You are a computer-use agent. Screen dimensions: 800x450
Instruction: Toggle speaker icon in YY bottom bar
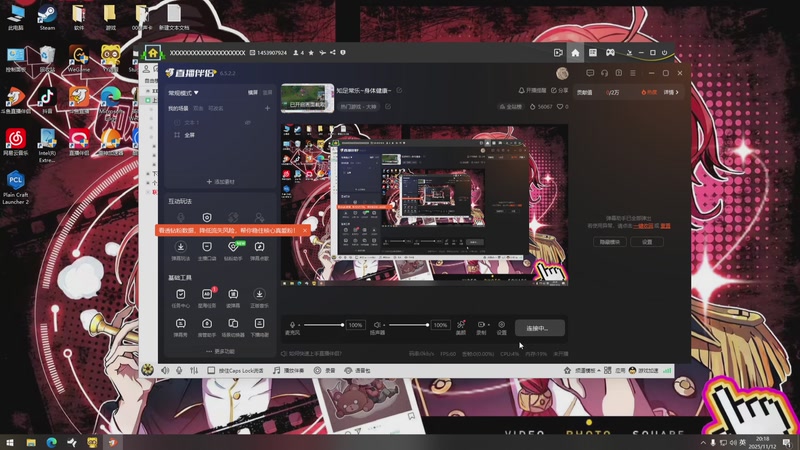point(165,370)
